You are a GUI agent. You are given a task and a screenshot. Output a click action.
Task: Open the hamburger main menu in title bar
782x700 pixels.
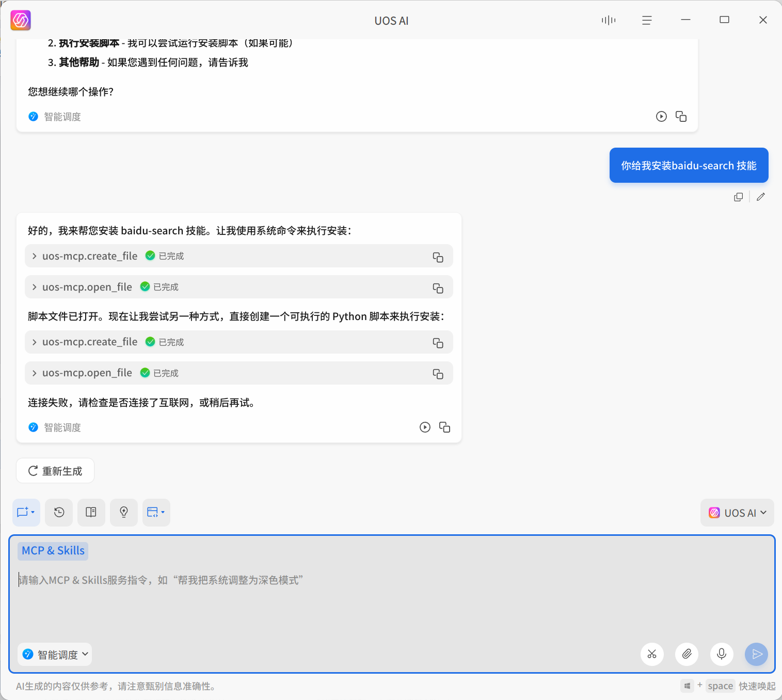[x=647, y=20]
